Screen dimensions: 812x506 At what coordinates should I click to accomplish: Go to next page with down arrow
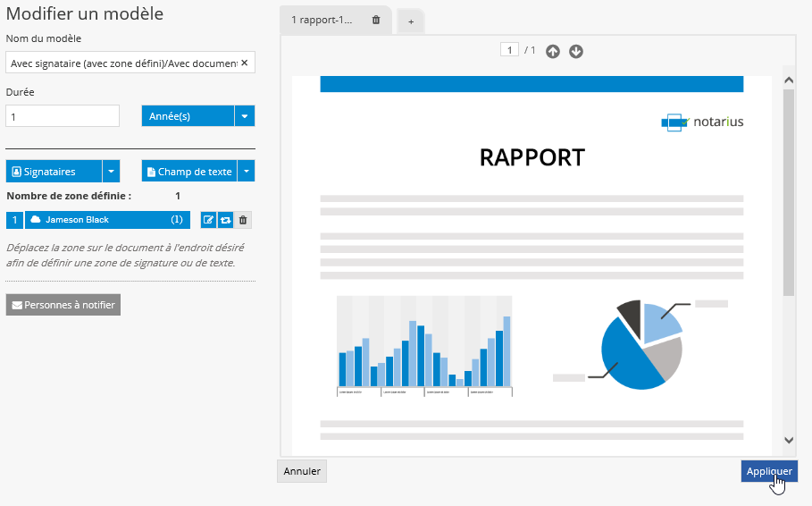click(x=576, y=51)
